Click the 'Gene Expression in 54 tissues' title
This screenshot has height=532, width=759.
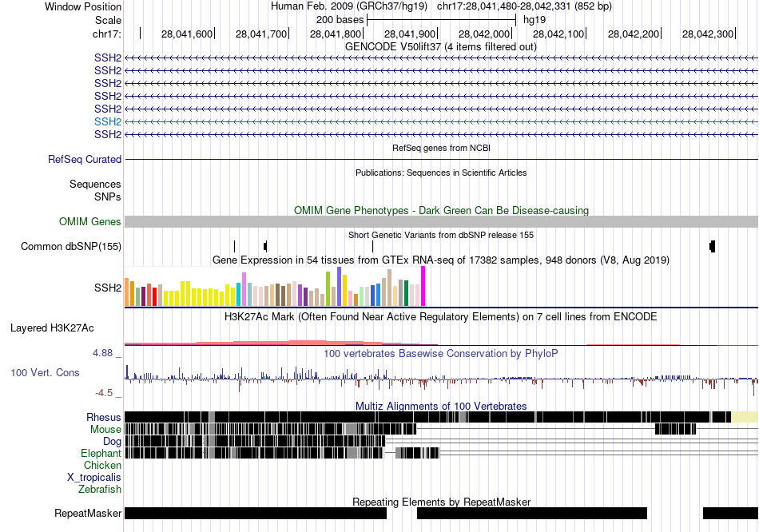441,260
